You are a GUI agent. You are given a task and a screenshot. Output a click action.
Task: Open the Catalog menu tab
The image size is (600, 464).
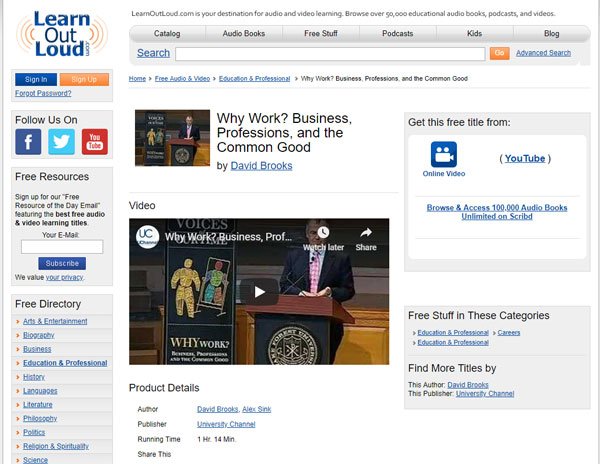(167, 34)
